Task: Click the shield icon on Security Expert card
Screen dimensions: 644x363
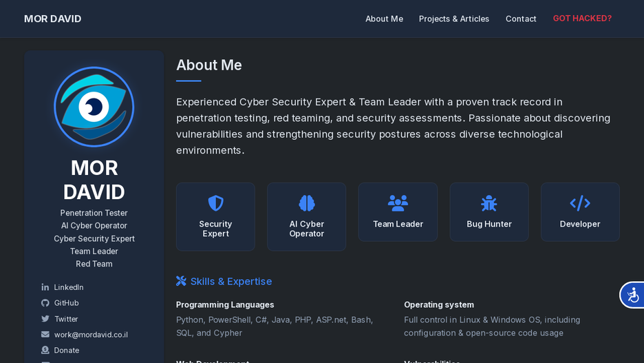Action: click(215, 203)
